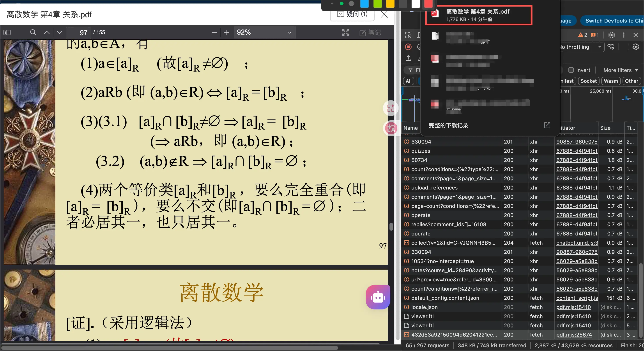Select the Wasm request type filter
This screenshot has height=351, width=644.
coord(610,81)
